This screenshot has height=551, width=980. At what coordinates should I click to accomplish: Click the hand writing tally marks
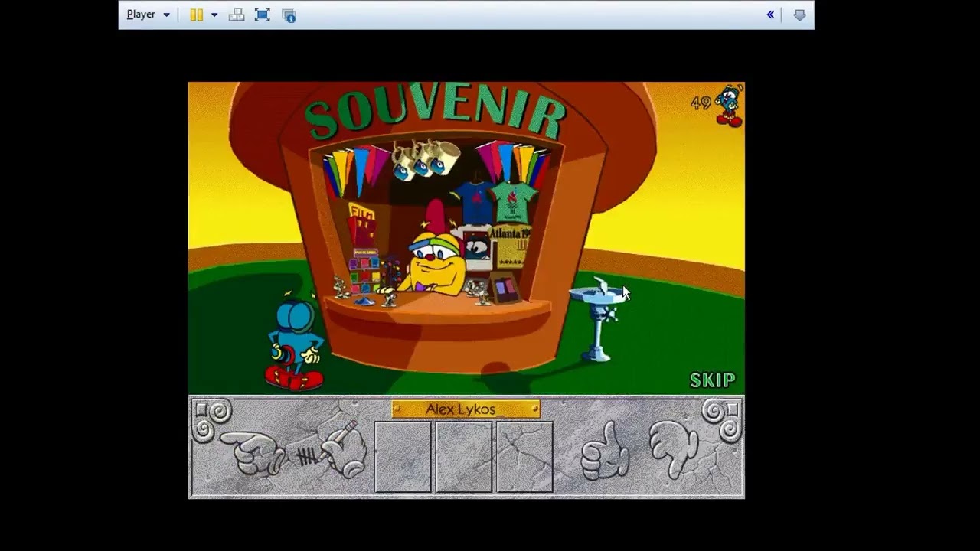click(x=332, y=452)
